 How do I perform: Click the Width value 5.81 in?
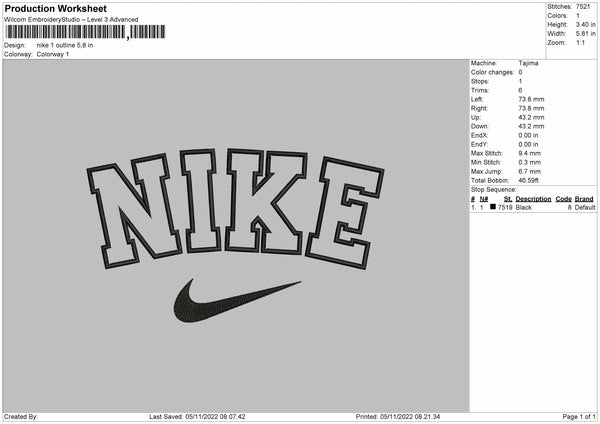(x=585, y=34)
